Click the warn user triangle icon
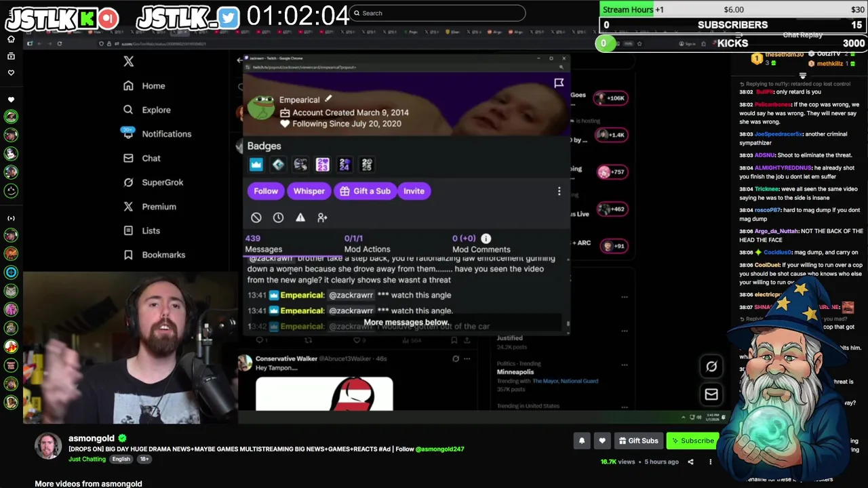Screen dimensions: 868x488 (300, 218)
